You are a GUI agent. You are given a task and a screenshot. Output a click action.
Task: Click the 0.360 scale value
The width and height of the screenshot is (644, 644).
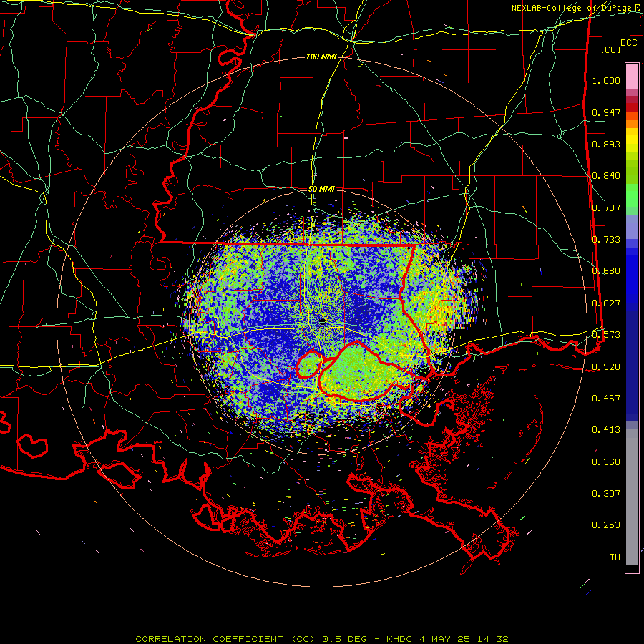point(606,462)
